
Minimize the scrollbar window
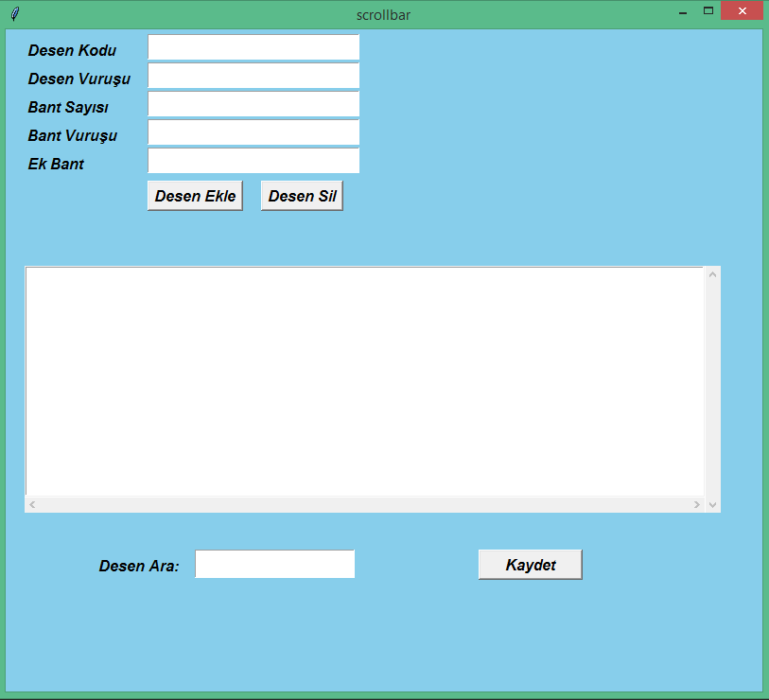[x=682, y=12]
